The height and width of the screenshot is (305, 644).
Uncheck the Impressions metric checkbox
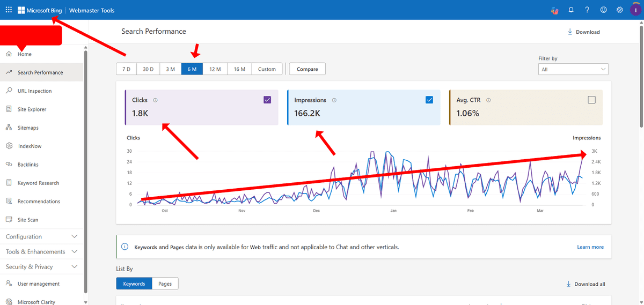(429, 100)
